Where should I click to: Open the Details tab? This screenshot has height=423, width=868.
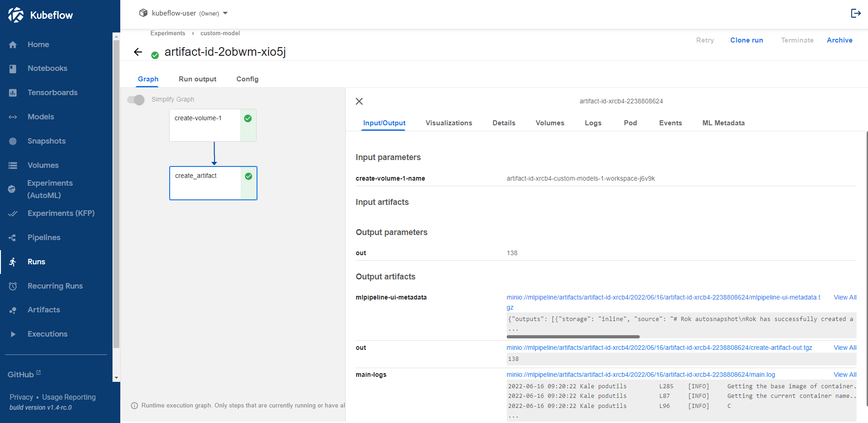tap(504, 123)
